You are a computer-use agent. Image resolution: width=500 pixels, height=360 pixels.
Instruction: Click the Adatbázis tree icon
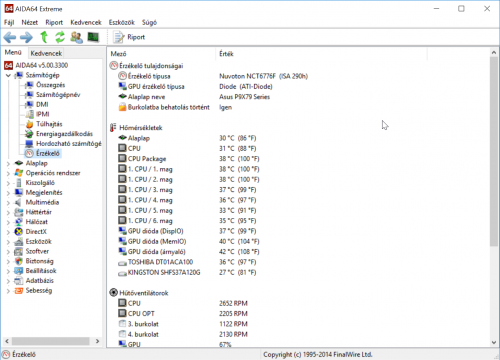pos(19,281)
